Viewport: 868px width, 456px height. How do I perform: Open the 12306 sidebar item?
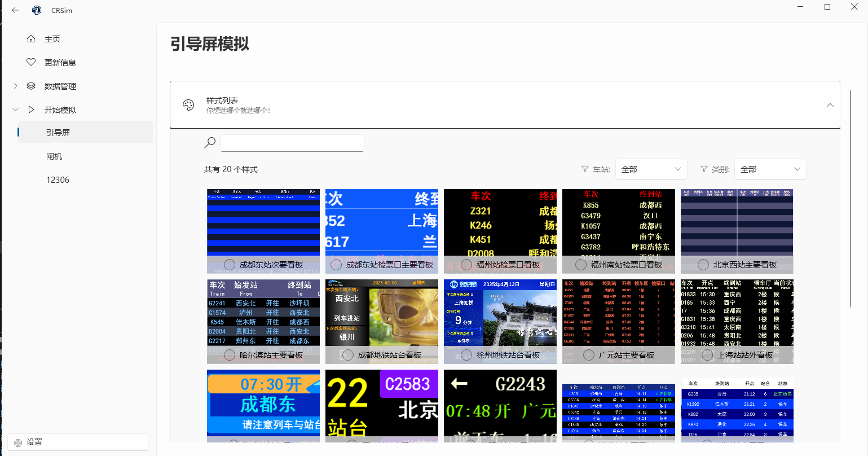pyautogui.click(x=58, y=180)
